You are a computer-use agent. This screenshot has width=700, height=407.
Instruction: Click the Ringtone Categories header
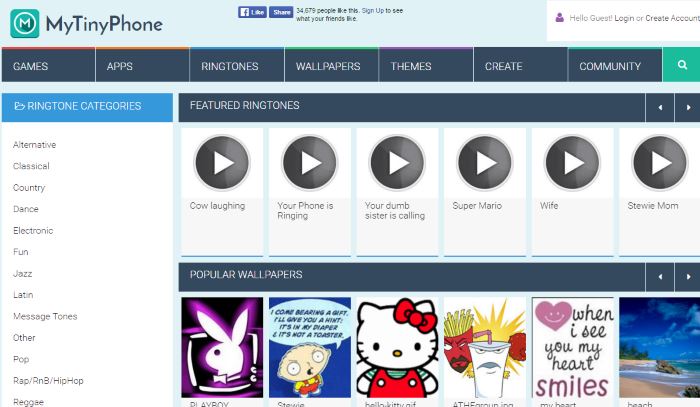tap(87, 107)
